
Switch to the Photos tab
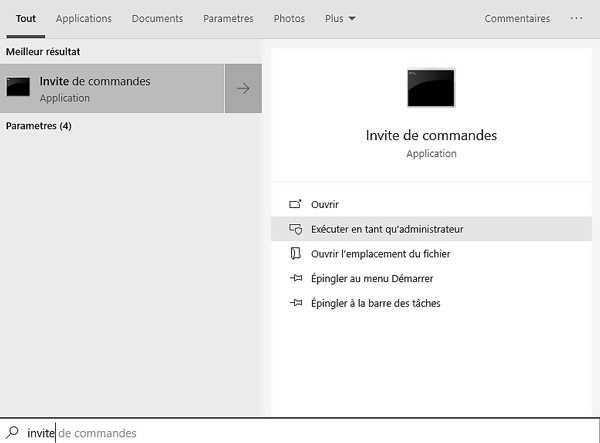tap(289, 19)
